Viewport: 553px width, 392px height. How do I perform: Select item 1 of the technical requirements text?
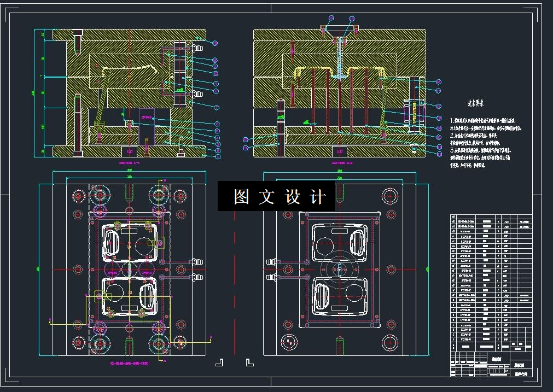coord(485,125)
